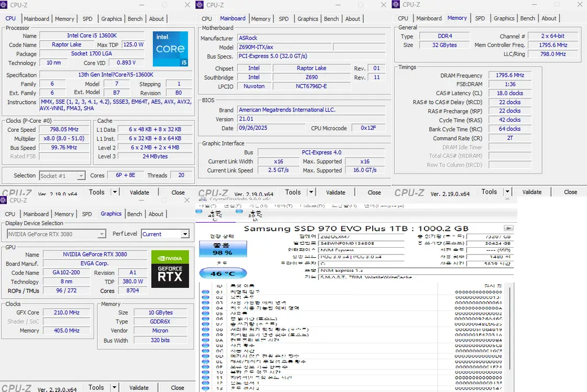Click the 98 % health status button
This screenshot has width=587, height=392.
click(x=223, y=249)
